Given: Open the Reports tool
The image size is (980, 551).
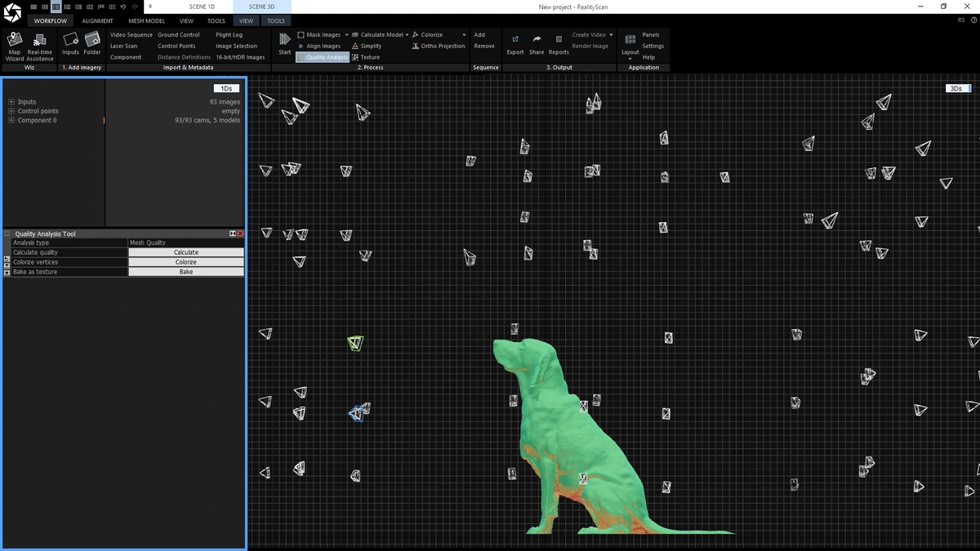Looking at the screenshot, I should (x=559, y=45).
